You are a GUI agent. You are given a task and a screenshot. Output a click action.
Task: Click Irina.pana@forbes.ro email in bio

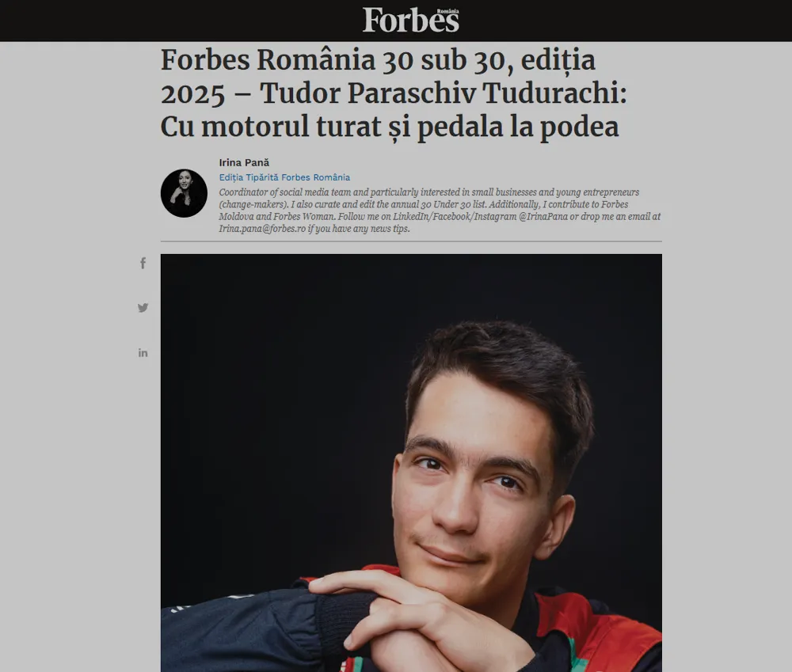coord(262,229)
